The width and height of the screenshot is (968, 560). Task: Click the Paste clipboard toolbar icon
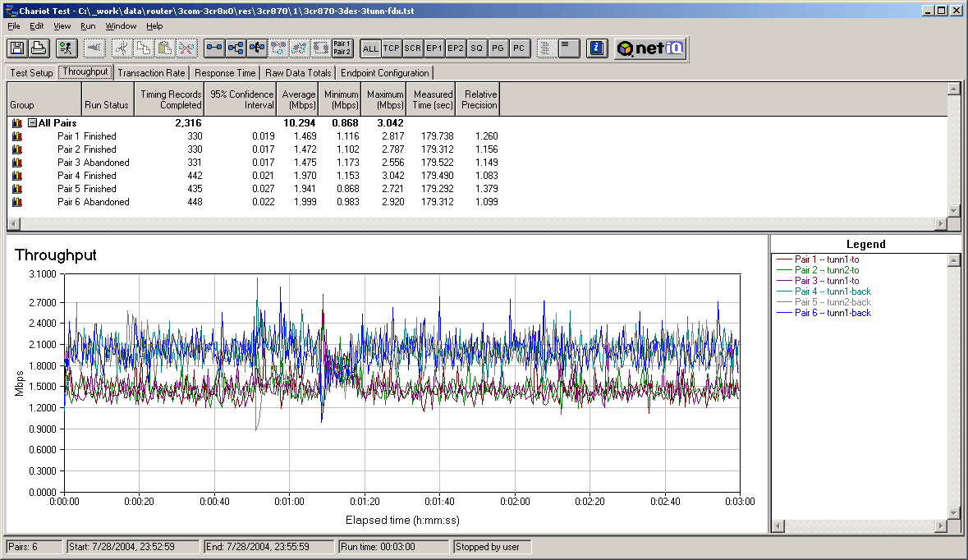coord(165,48)
